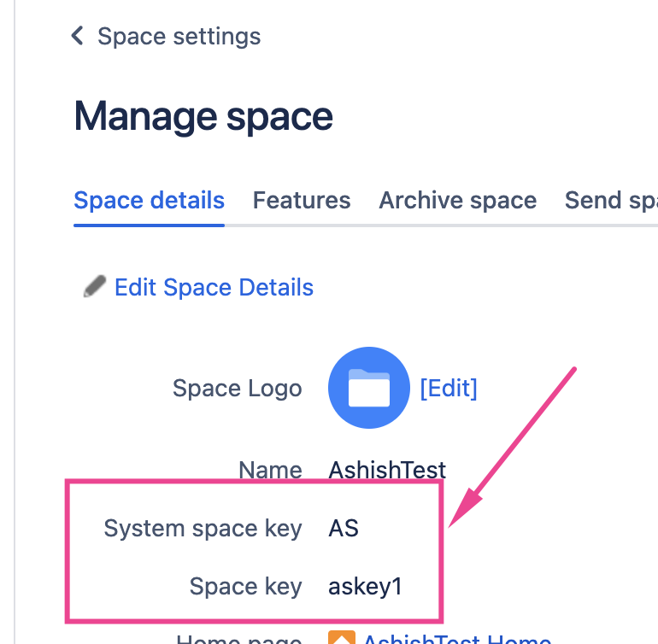Click the [Edit] link for Space Logo

tap(449, 388)
